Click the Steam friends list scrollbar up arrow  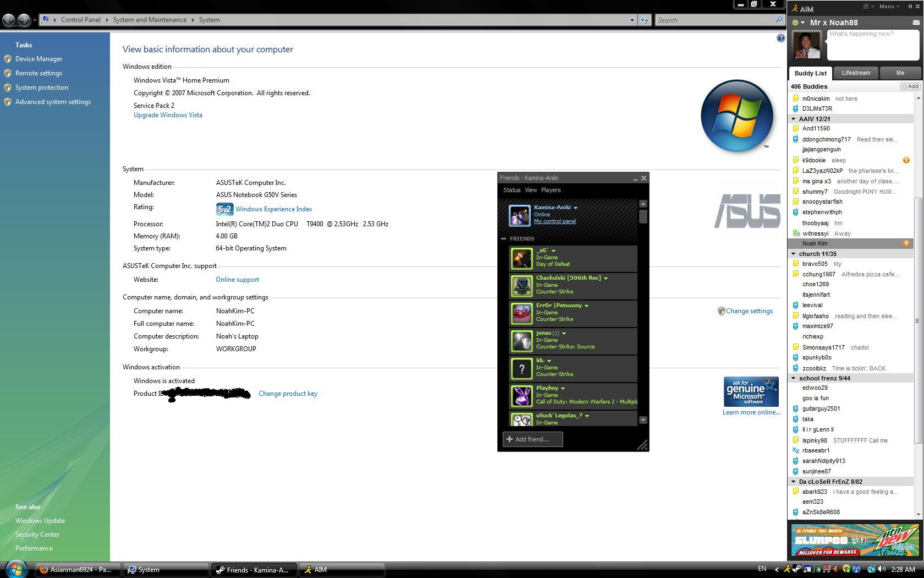click(643, 204)
